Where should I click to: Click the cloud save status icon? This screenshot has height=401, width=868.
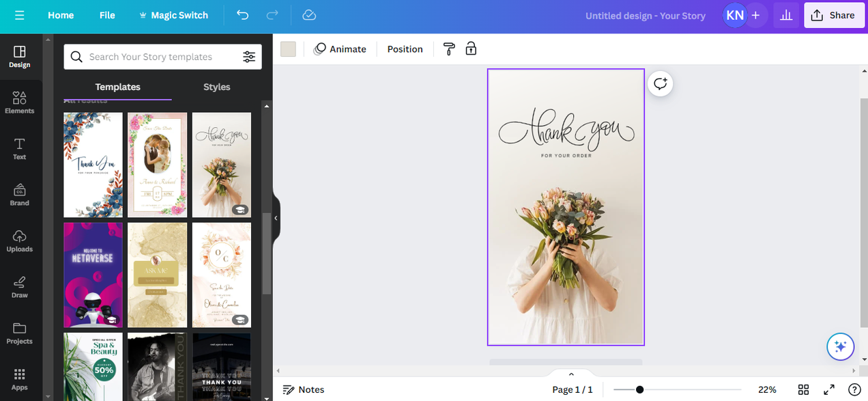click(x=309, y=15)
